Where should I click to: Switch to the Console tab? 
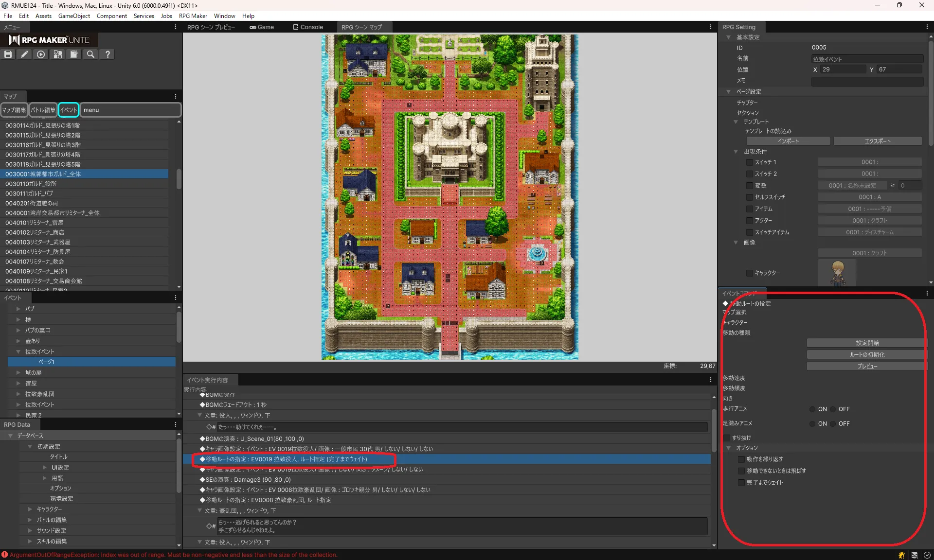pyautogui.click(x=308, y=27)
